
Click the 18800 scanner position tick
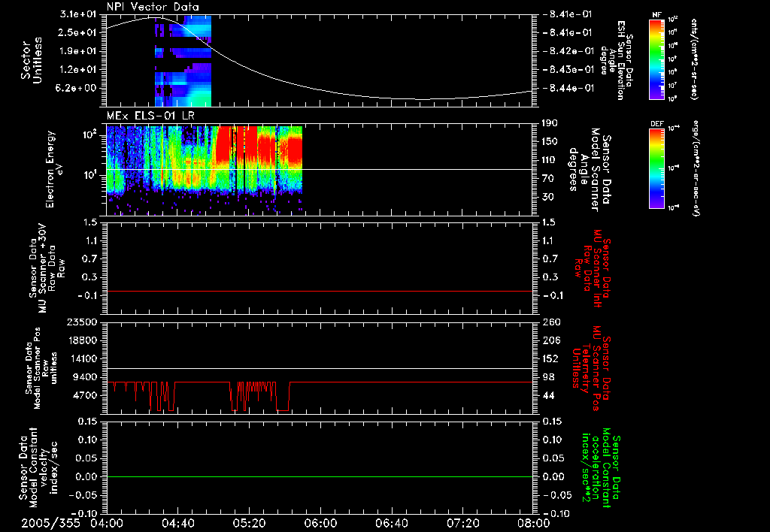point(82,340)
